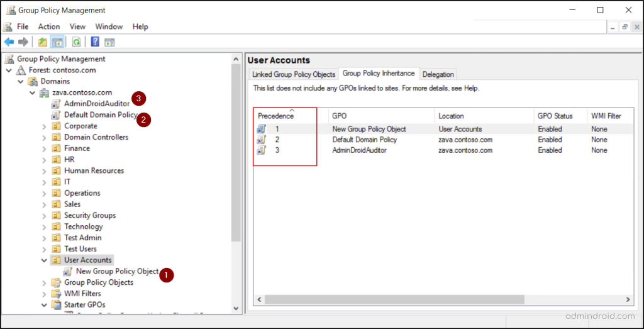Collapse the zava.contoso.com node
This screenshot has height=329, width=644.
coord(32,93)
